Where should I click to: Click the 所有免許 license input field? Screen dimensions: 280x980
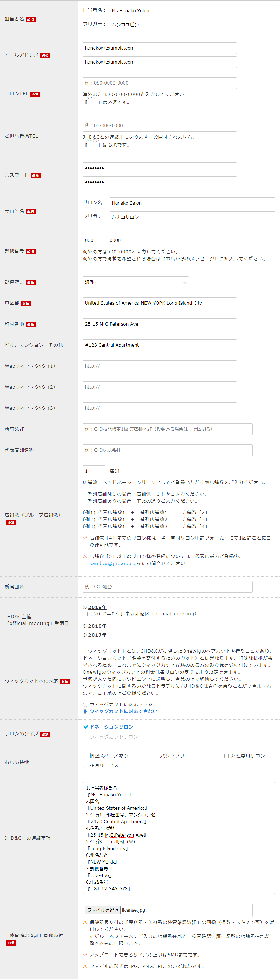pos(167,429)
